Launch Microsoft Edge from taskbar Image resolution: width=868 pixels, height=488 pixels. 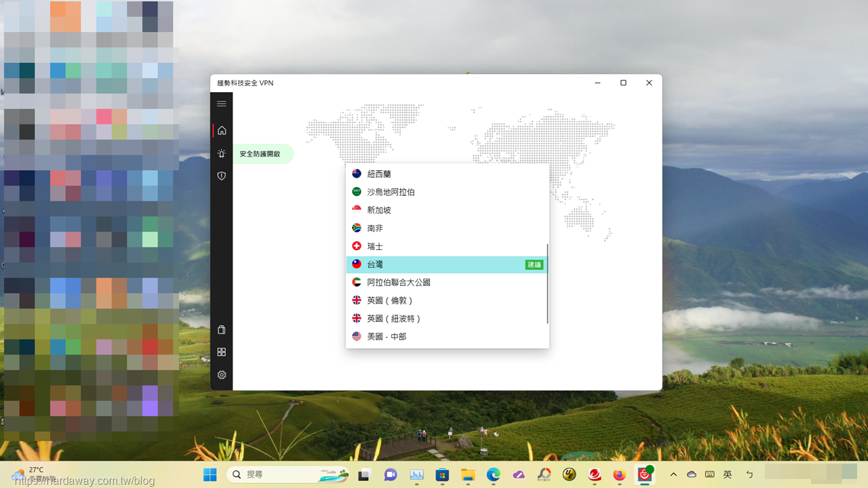[x=493, y=475]
